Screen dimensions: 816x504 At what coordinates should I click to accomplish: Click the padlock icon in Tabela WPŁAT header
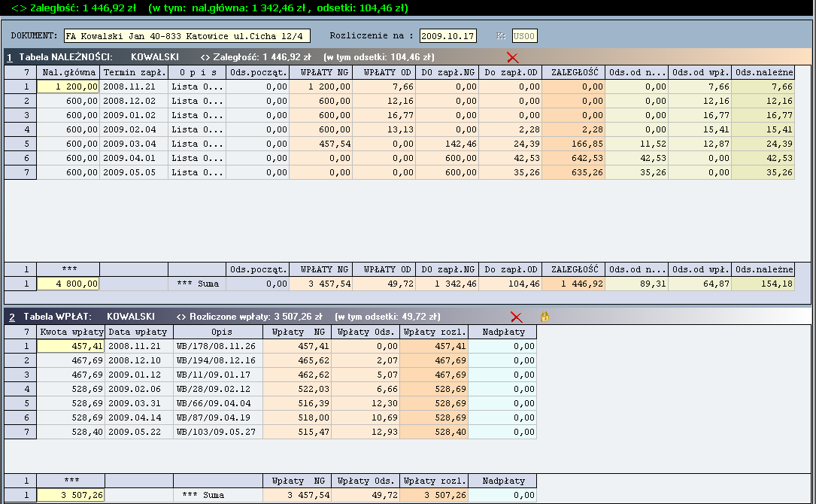(x=545, y=317)
